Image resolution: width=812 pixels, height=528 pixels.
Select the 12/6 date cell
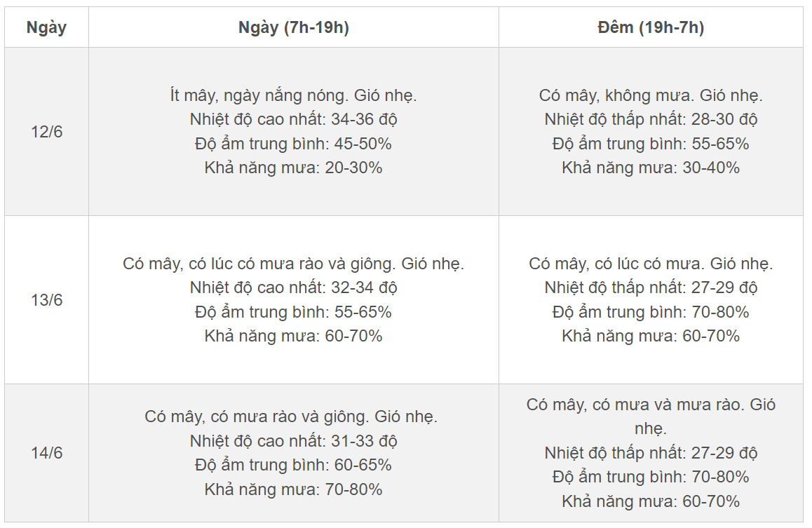tap(46, 131)
